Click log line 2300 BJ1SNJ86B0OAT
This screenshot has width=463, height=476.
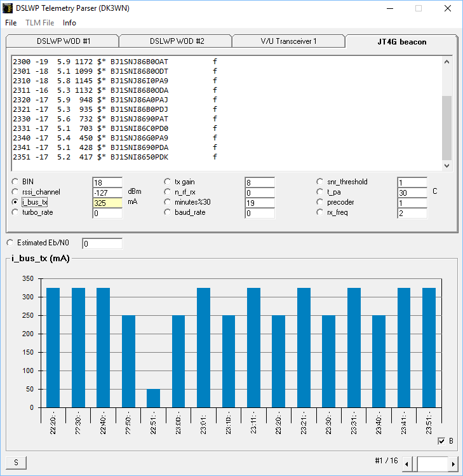point(115,62)
